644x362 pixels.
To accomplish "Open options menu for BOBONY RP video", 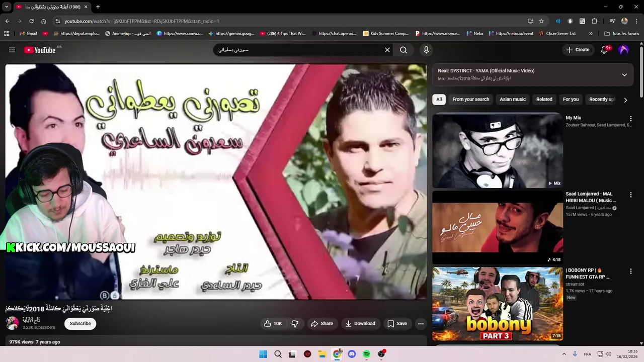I will point(630,271).
